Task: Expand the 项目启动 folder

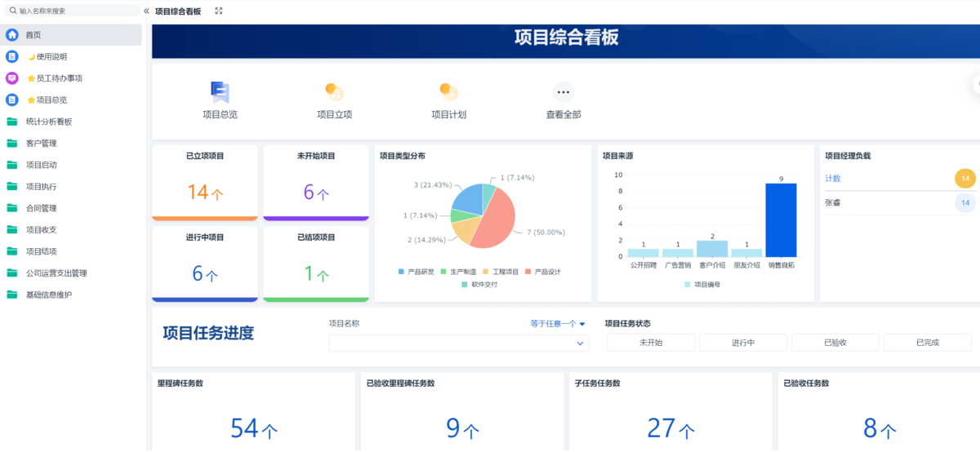Action: (41, 165)
